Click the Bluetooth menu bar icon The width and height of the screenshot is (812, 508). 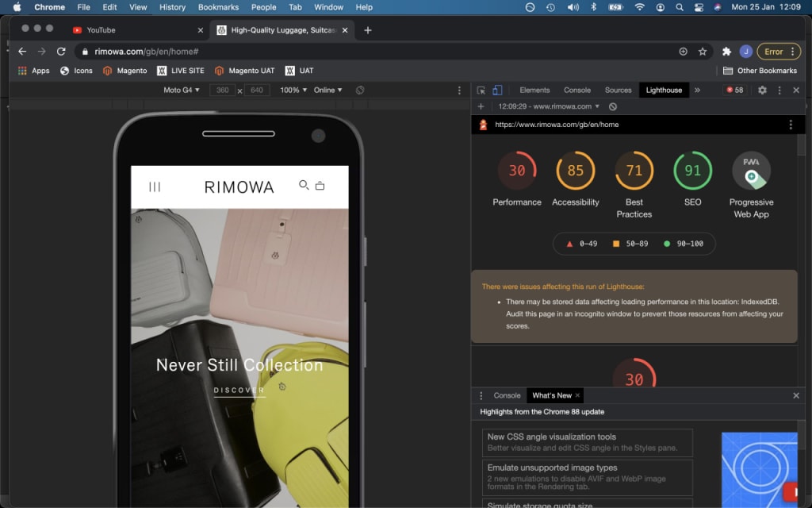[593, 7]
